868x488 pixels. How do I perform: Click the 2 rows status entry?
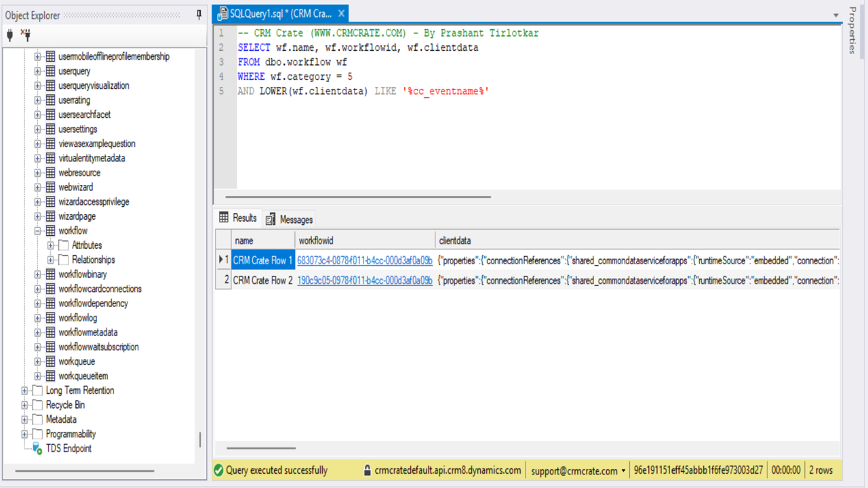pos(821,470)
